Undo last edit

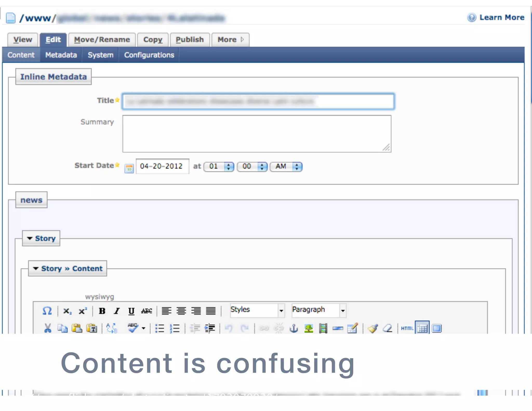(x=229, y=328)
